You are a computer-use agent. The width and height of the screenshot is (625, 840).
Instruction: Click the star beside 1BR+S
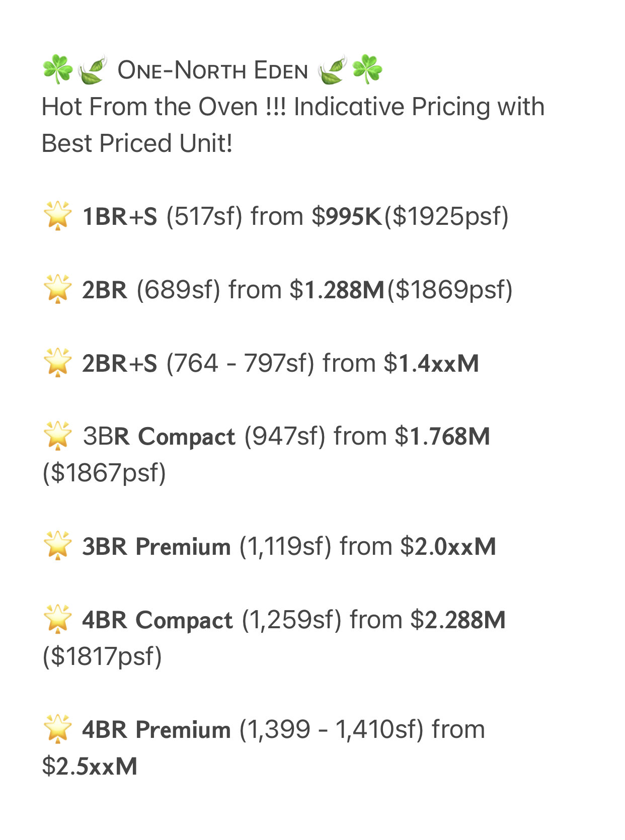point(57,216)
